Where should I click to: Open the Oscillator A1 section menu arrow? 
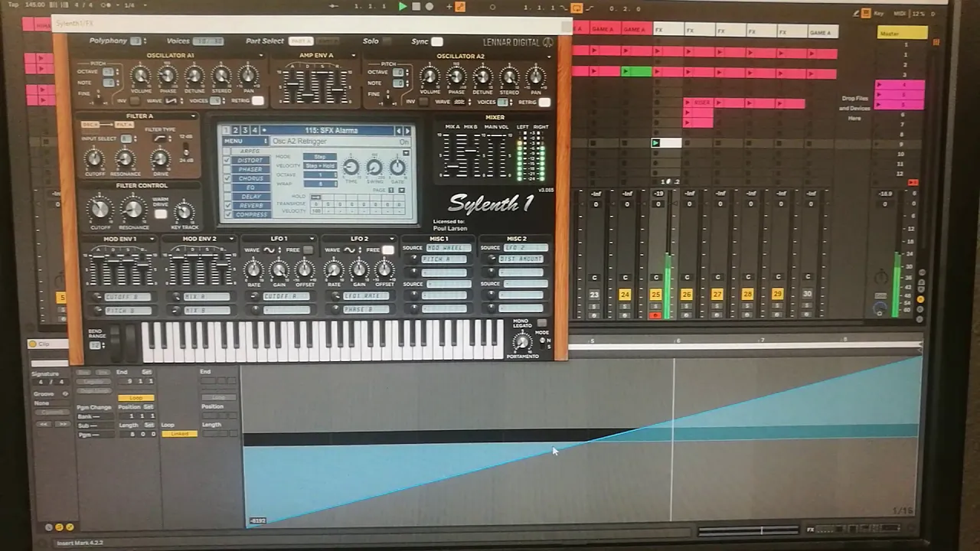(x=260, y=56)
